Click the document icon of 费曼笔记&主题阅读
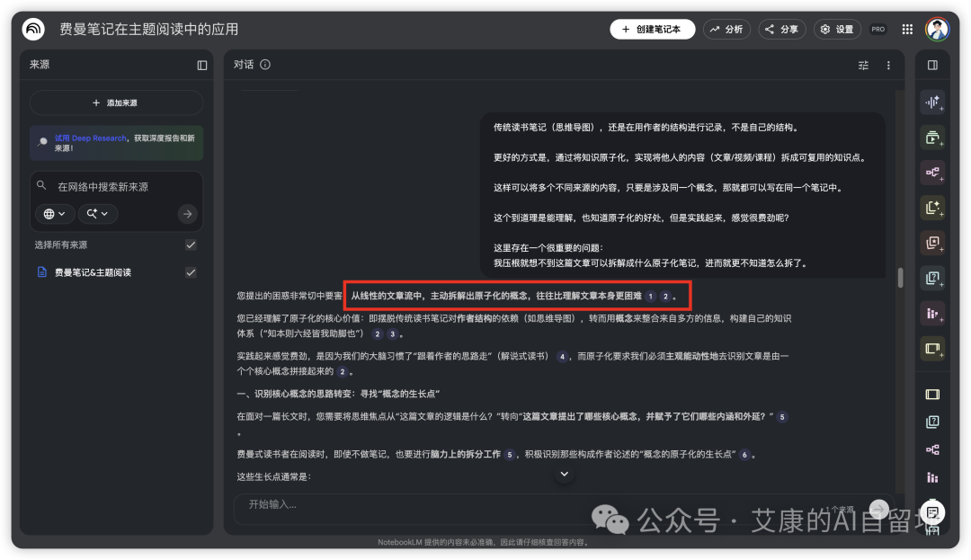Viewport: 971px width, 560px height. (42, 272)
